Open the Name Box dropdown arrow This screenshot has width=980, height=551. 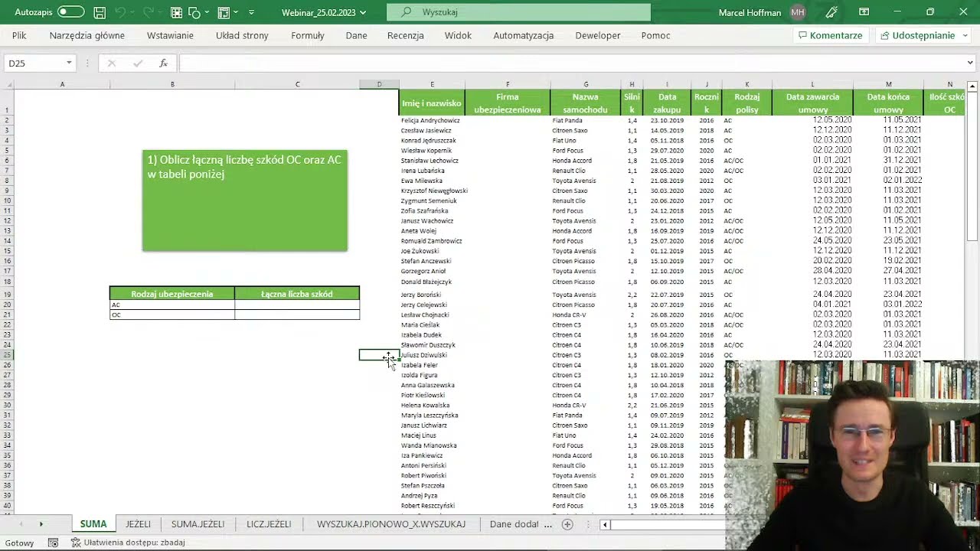[x=69, y=63]
